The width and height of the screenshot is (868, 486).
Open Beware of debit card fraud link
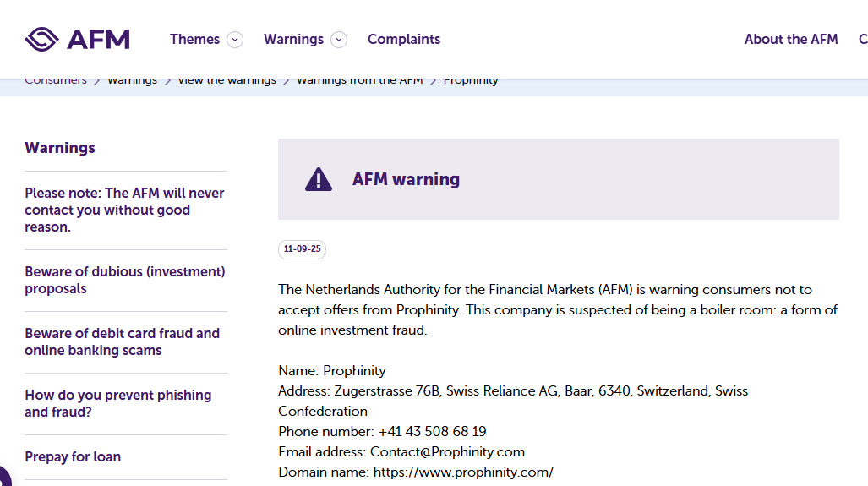[123, 341]
